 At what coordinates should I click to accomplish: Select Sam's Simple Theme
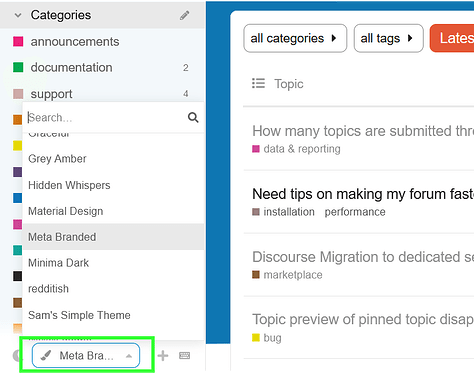[x=113, y=315]
